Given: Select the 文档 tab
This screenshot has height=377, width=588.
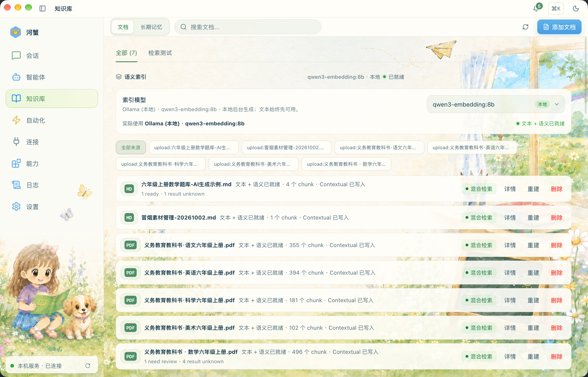Looking at the screenshot, I should (123, 27).
